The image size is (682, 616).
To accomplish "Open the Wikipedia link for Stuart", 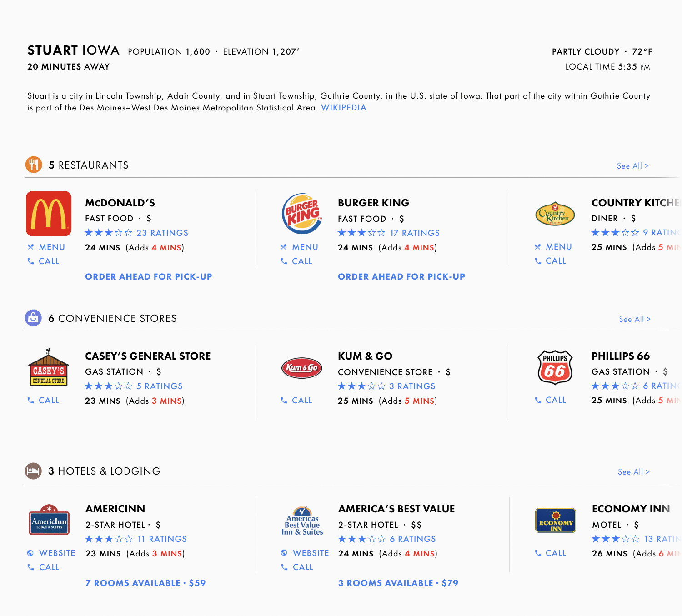I will [343, 108].
